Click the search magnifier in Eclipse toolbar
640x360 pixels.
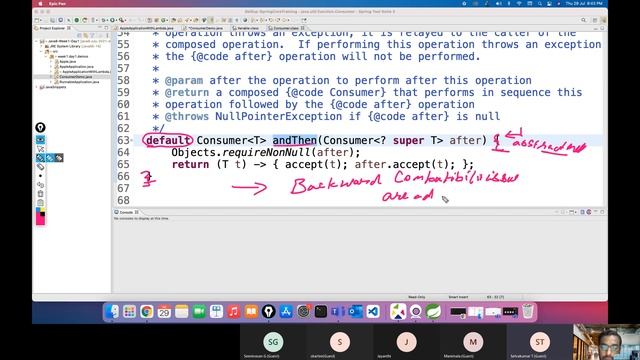[x=584, y=20]
